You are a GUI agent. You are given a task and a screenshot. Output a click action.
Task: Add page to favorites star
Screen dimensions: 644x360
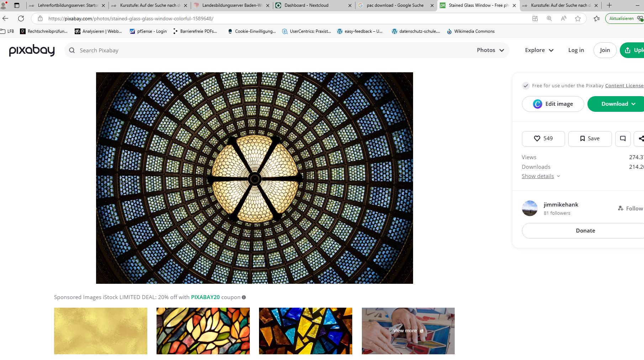point(578,19)
